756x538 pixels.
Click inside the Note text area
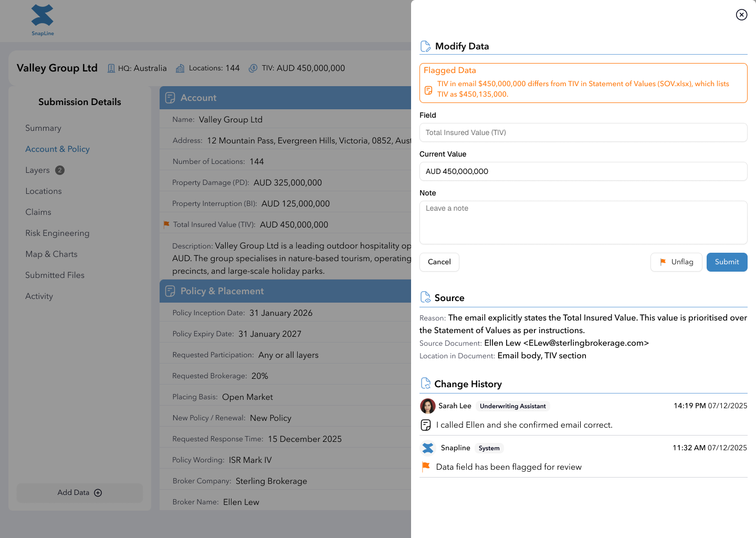coord(583,222)
